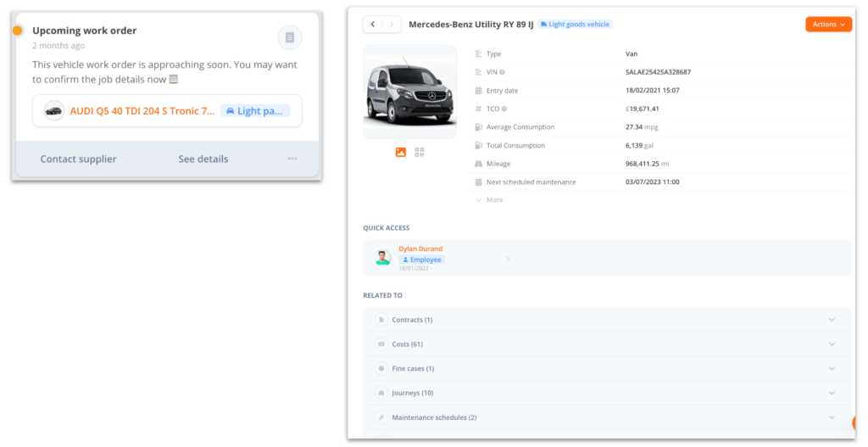868x447 pixels.
Task: Click the orange status dot on work order
Action: tap(18, 31)
